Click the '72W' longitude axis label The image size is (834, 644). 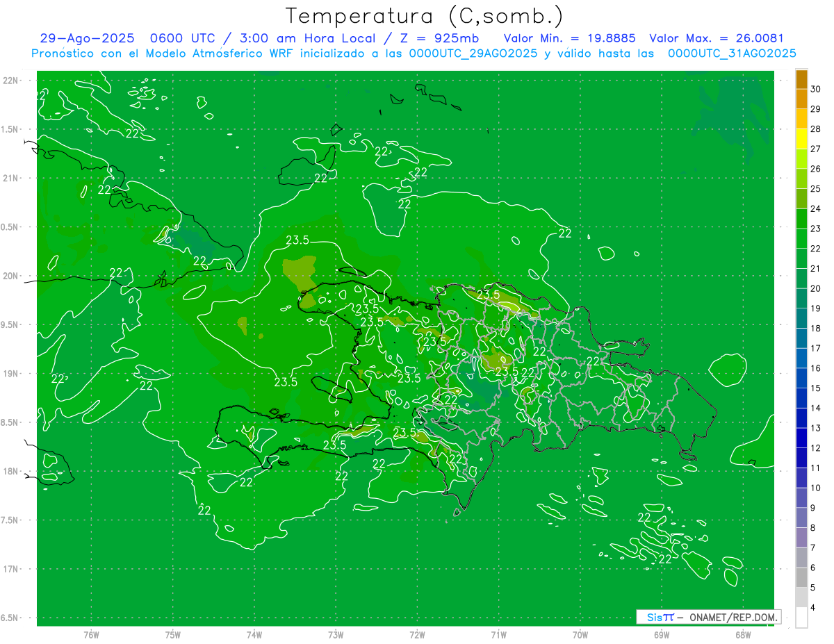(417, 634)
